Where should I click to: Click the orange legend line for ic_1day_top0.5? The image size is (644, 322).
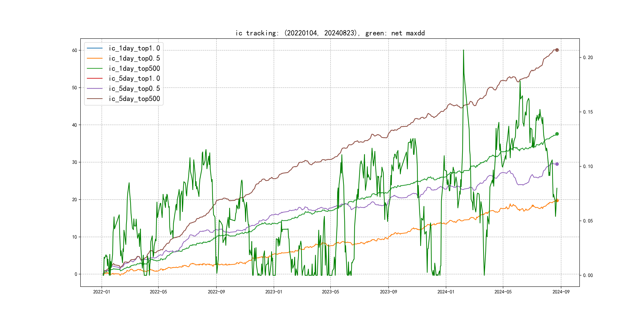94,58
